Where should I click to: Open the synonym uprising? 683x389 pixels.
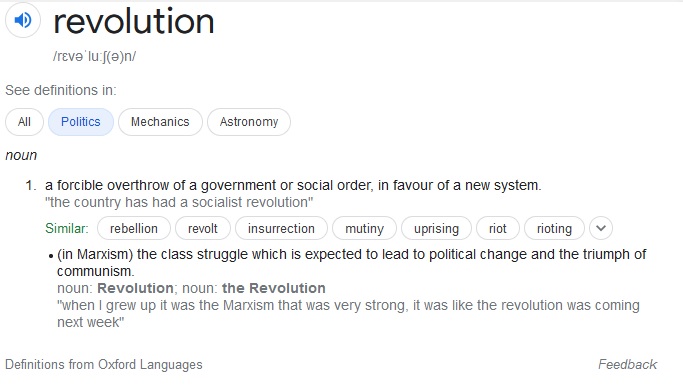(436, 228)
